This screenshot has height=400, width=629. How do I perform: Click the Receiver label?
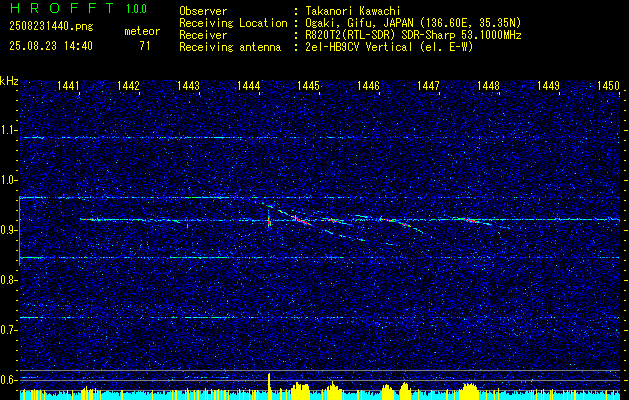(x=203, y=35)
